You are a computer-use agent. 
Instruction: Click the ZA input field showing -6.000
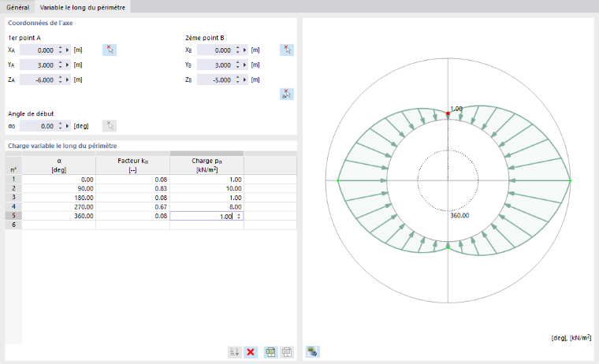coord(38,80)
